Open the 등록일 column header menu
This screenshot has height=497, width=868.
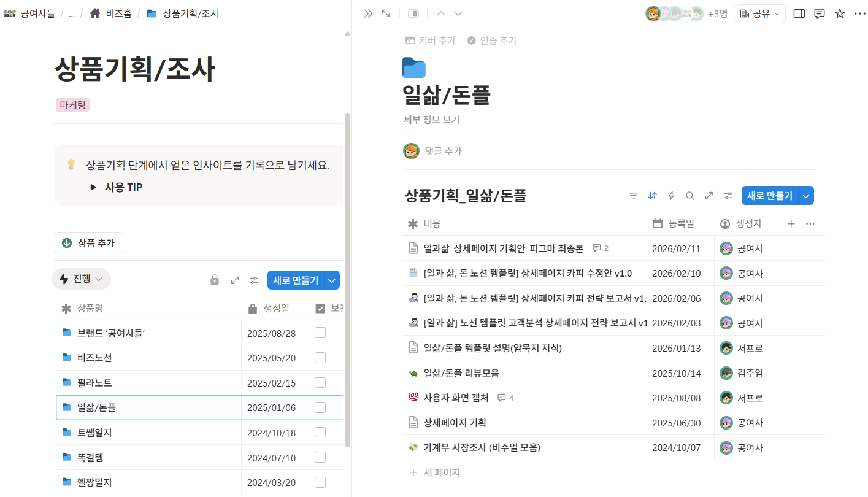click(x=680, y=224)
